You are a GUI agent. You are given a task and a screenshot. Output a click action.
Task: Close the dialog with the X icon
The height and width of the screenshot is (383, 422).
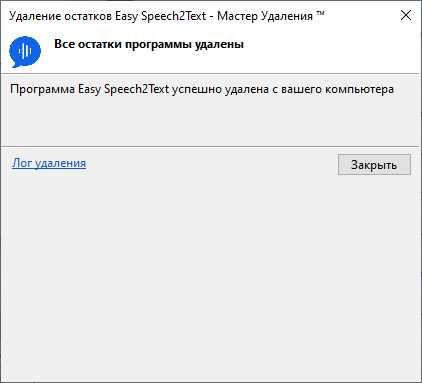(x=406, y=15)
